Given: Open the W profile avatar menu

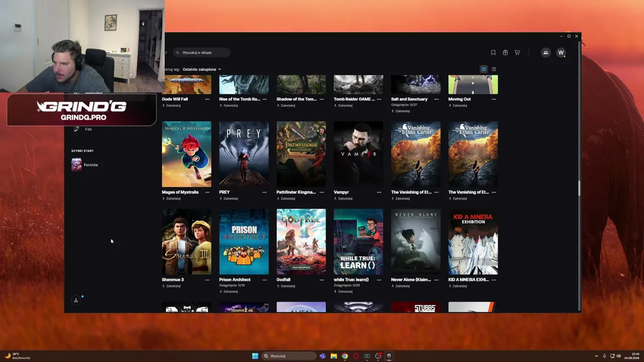Looking at the screenshot, I should [561, 52].
